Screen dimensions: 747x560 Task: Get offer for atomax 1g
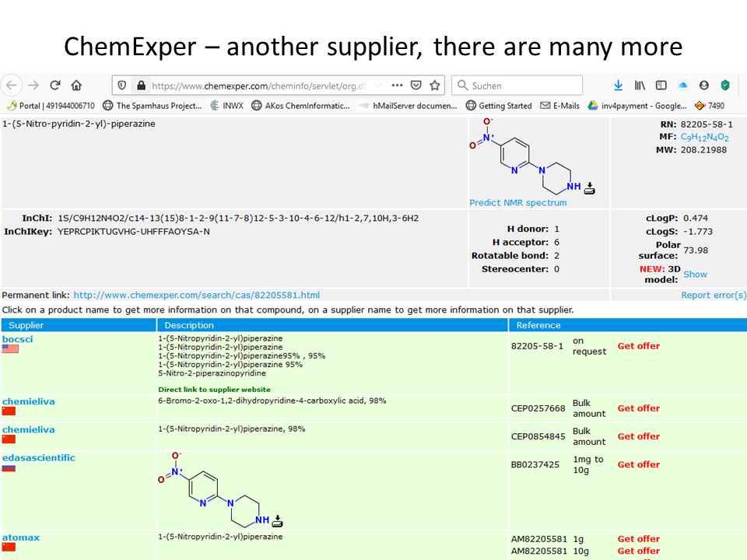click(638, 539)
